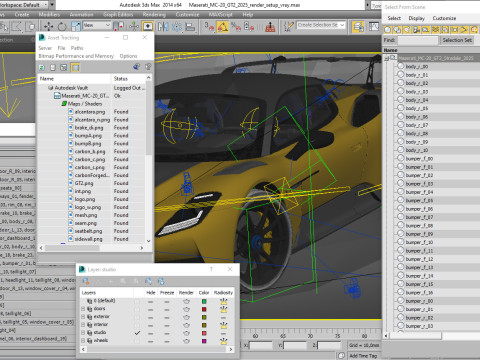Click Asset Tracking vertical scrollbar down arrow
Image resolution: width=480 pixels, height=360 pixels.
tap(149, 241)
